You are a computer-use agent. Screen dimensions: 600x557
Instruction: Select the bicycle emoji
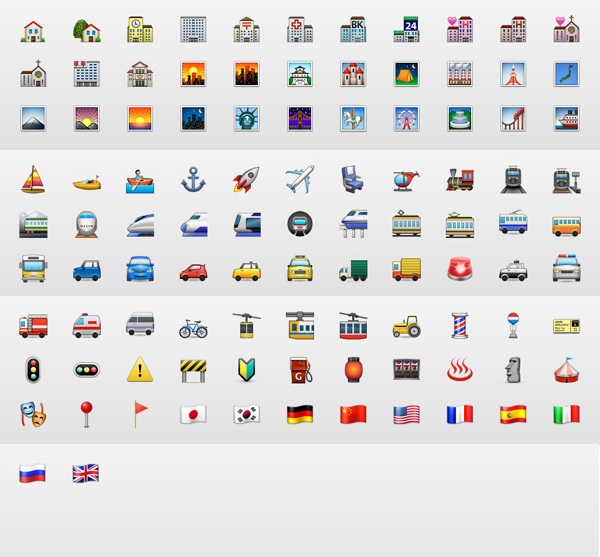[x=193, y=326]
